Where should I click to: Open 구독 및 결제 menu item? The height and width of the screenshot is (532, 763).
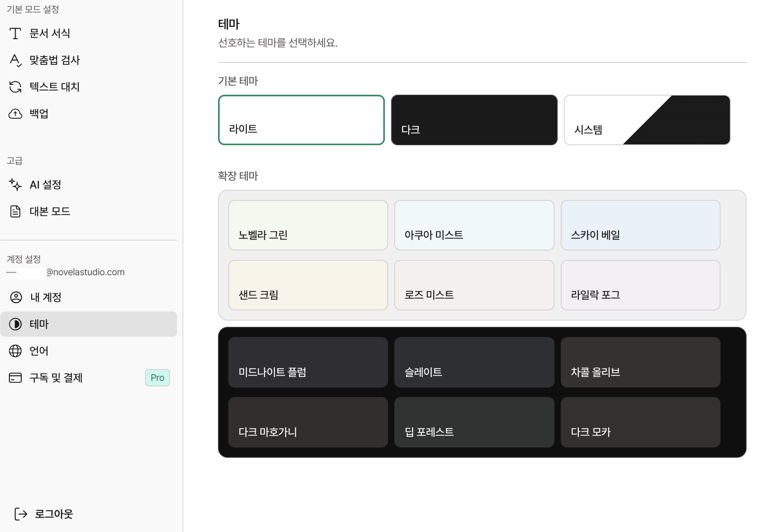point(89,378)
